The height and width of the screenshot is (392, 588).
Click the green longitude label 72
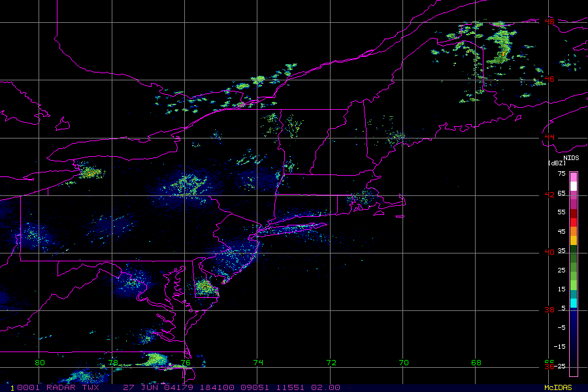point(331,363)
